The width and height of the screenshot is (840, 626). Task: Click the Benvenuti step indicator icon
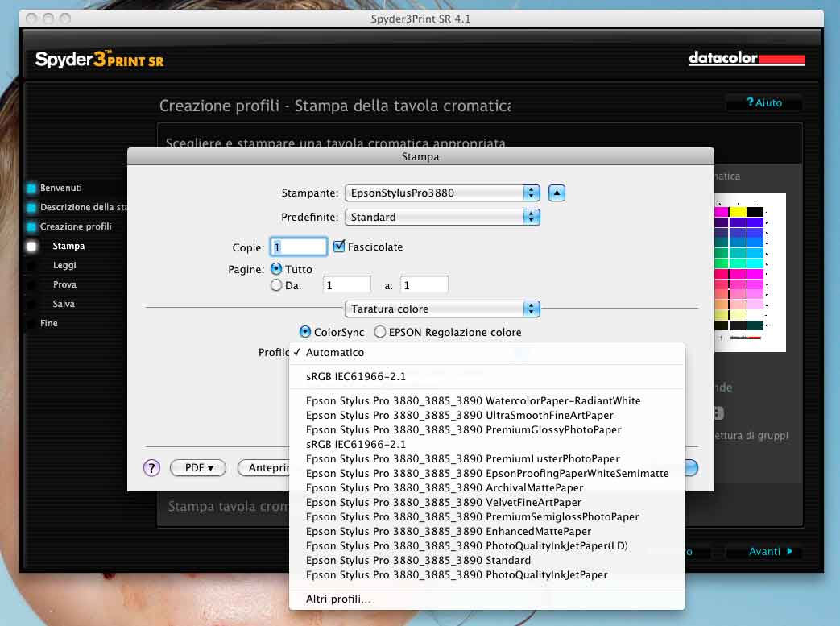click(x=31, y=189)
